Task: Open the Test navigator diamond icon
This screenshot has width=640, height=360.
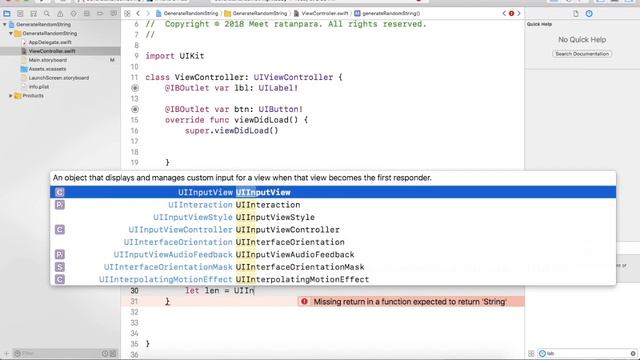Action: [x=73, y=13]
